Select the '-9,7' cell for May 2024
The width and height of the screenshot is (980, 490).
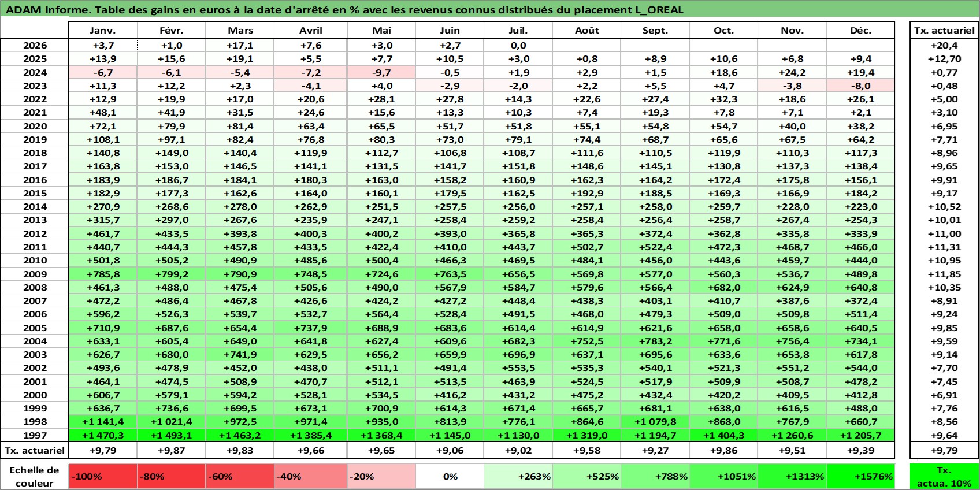[x=381, y=72]
